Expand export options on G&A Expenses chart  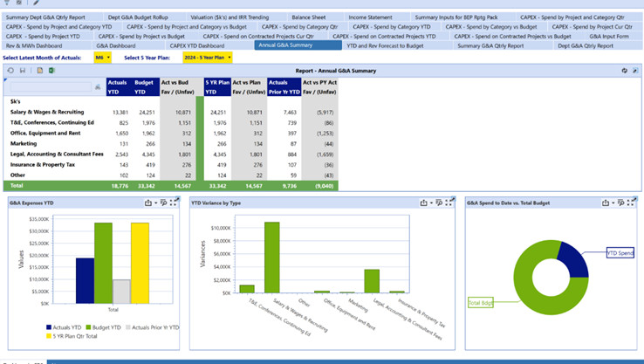(154, 203)
